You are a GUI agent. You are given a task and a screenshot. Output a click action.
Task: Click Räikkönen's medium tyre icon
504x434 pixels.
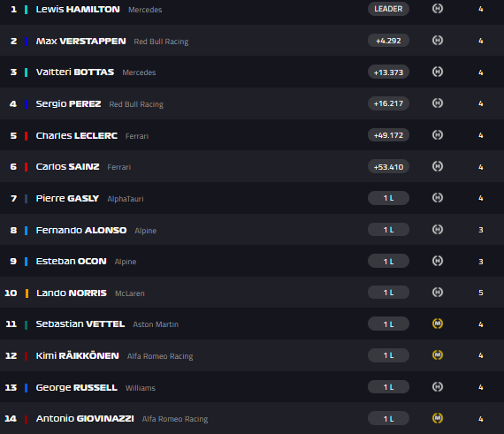(438, 355)
